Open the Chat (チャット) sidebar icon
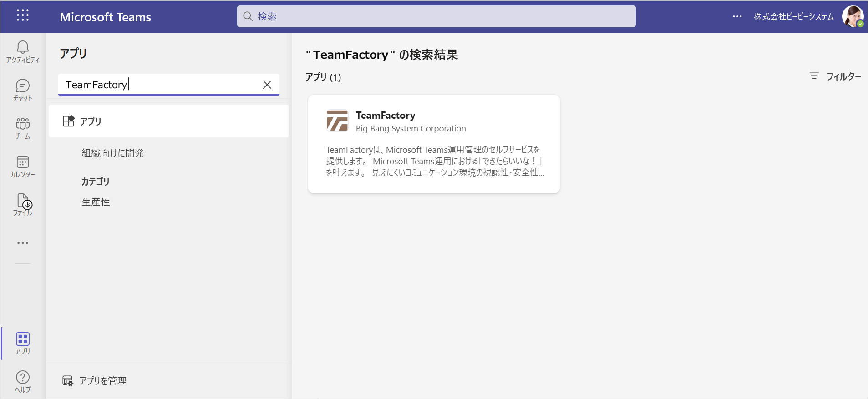 [23, 90]
